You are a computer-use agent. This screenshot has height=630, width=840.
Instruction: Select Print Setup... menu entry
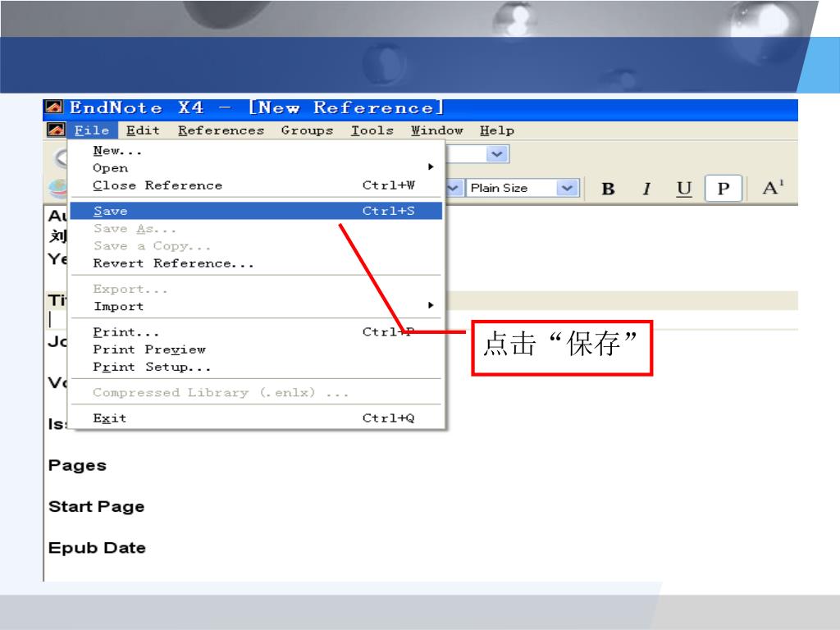tap(256, 367)
